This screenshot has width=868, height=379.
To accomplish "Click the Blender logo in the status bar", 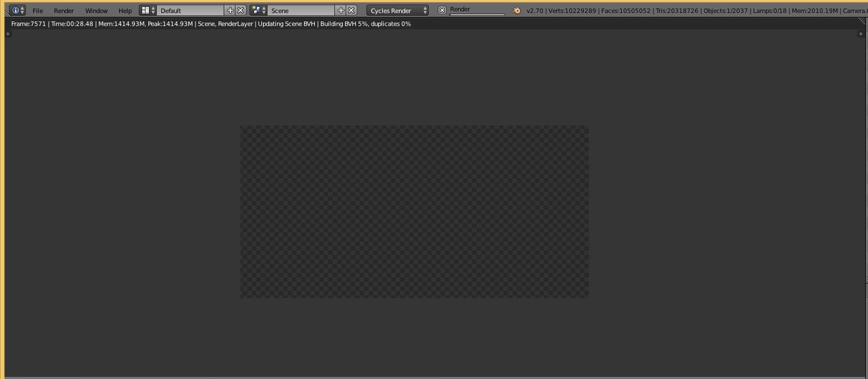I will click(x=517, y=10).
